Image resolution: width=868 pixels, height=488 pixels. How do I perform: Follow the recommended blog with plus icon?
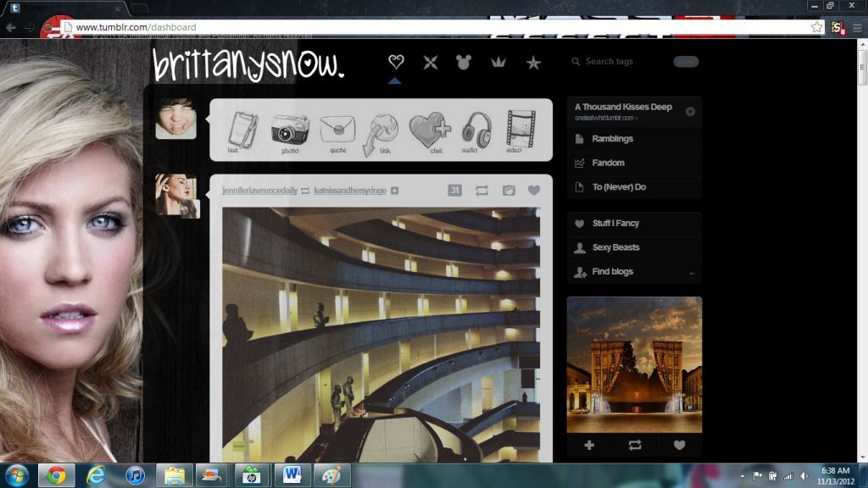tap(589, 445)
